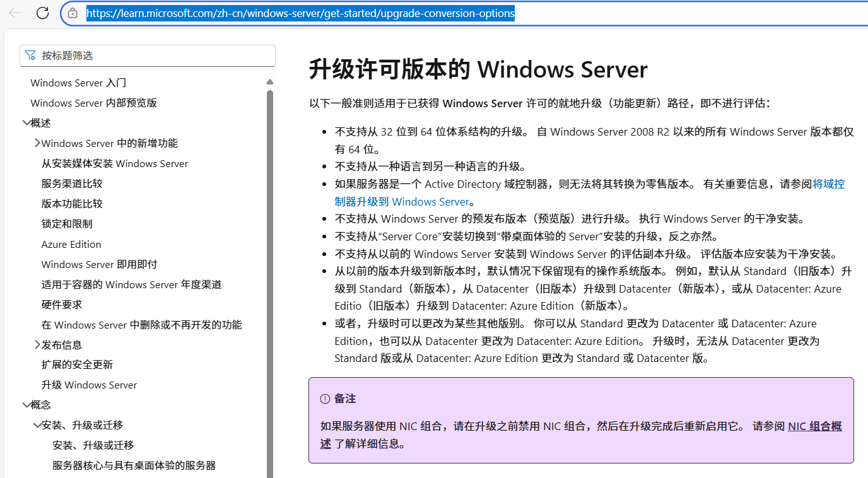Image resolution: width=868 pixels, height=478 pixels.
Task: Expand Windows Server 中的新增功能
Action: pyautogui.click(x=37, y=143)
